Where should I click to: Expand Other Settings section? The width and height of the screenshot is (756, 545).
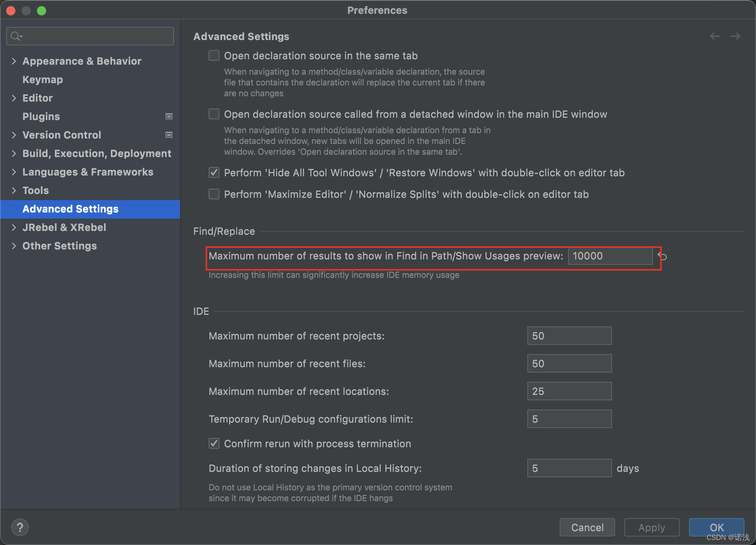coord(14,246)
